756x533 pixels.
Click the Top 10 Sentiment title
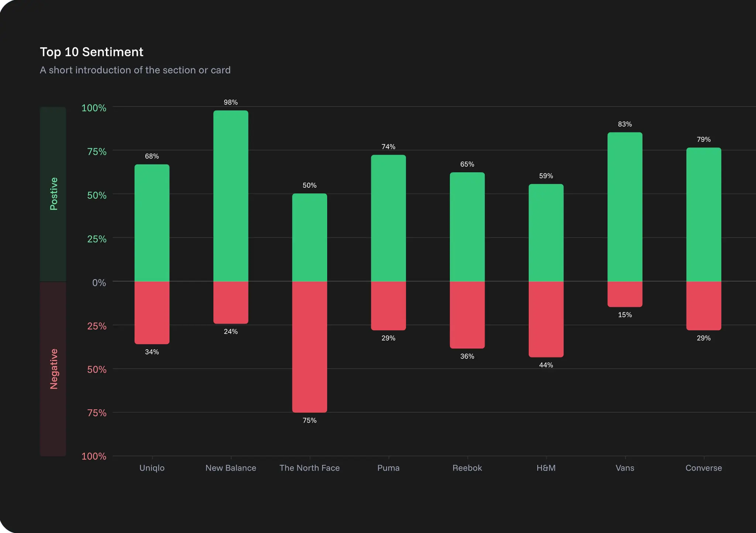tap(91, 52)
